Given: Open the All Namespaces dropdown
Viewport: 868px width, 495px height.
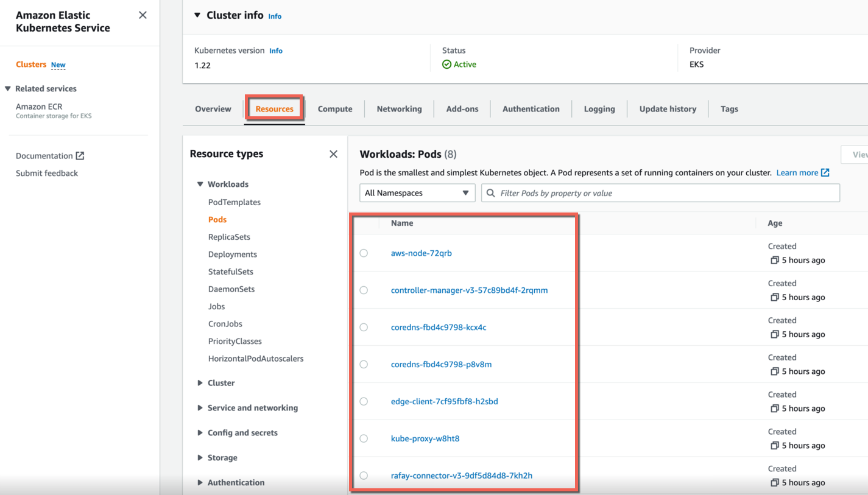Looking at the screenshot, I should pos(417,193).
